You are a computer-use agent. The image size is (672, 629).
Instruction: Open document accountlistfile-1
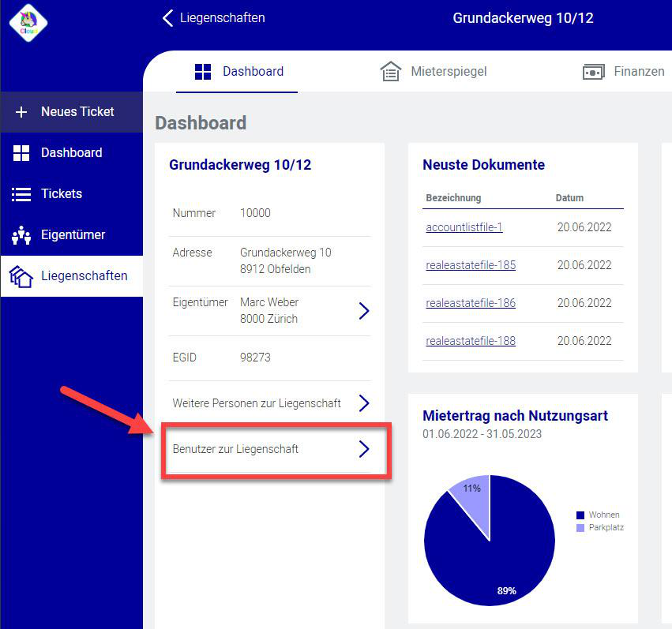click(464, 227)
